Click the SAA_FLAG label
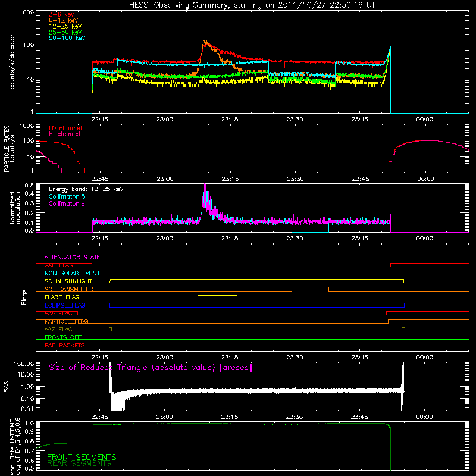Screen dimensions: 476x476 [58, 314]
